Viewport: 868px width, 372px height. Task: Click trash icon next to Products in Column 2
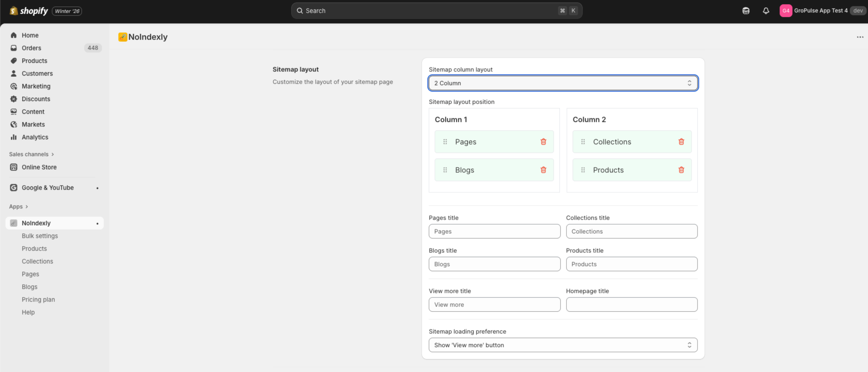pyautogui.click(x=681, y=170)
